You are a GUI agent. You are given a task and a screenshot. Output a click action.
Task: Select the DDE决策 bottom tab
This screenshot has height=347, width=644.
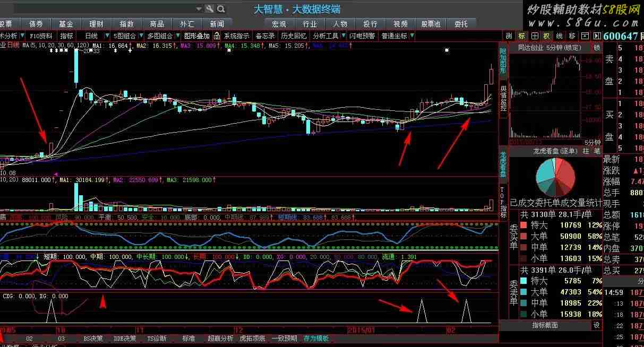[125, 339]
